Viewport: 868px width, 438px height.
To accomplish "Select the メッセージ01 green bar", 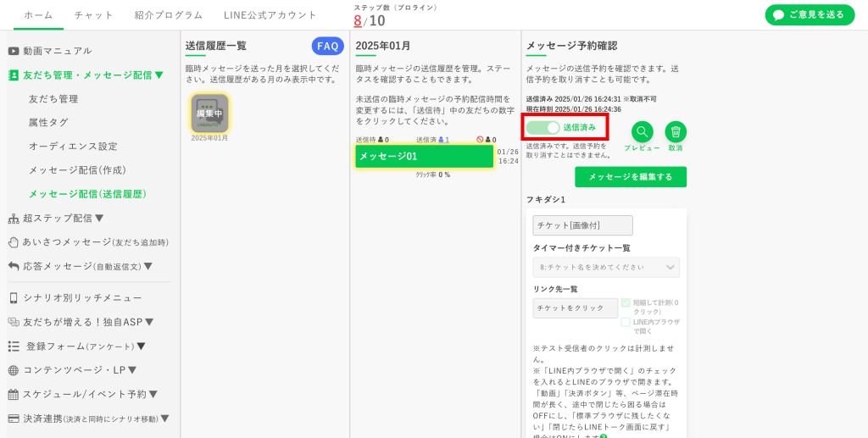I will [424, 157].
